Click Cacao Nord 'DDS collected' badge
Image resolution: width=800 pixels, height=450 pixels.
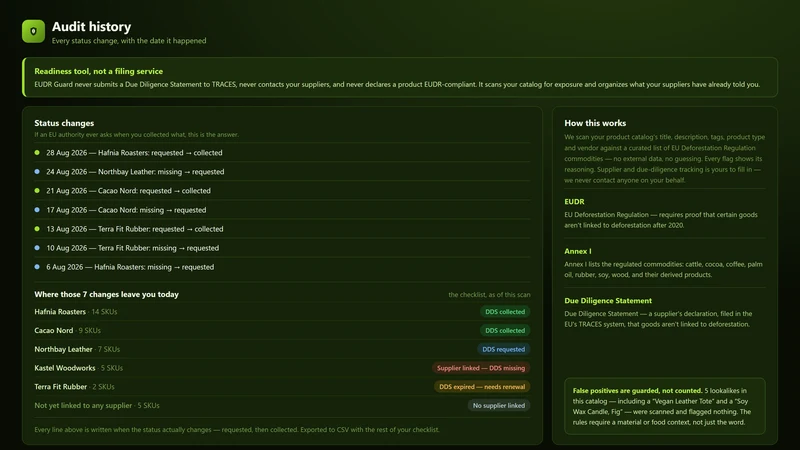[505, 331]
